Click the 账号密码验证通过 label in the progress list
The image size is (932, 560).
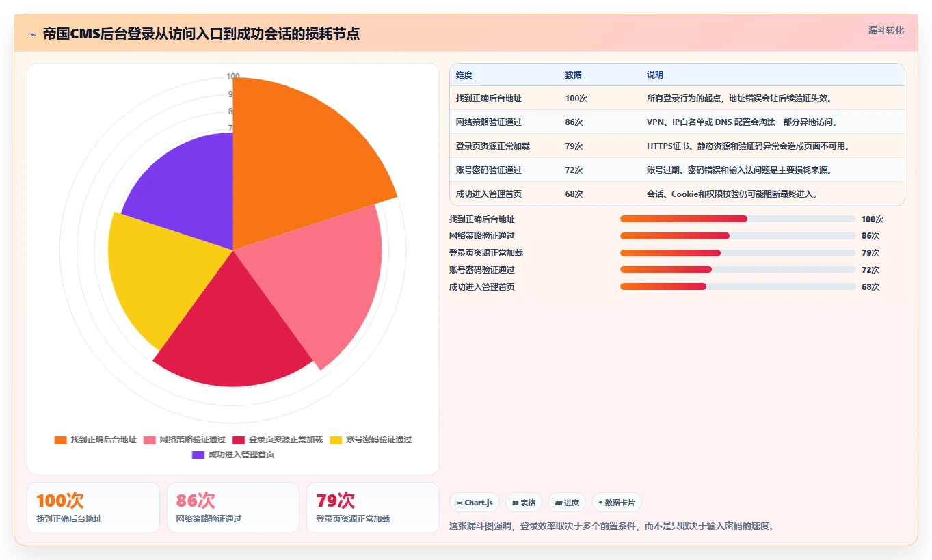tap(482, 270)
